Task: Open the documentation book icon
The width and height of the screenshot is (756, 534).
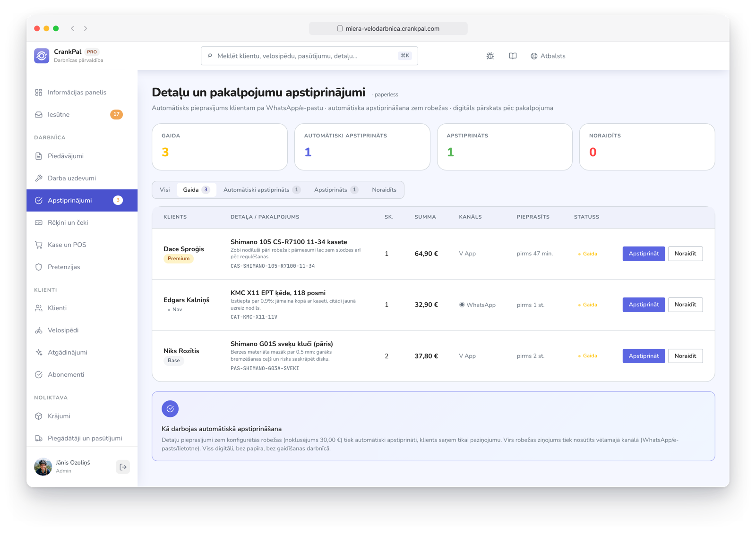Action: click(x=513, y=56)
